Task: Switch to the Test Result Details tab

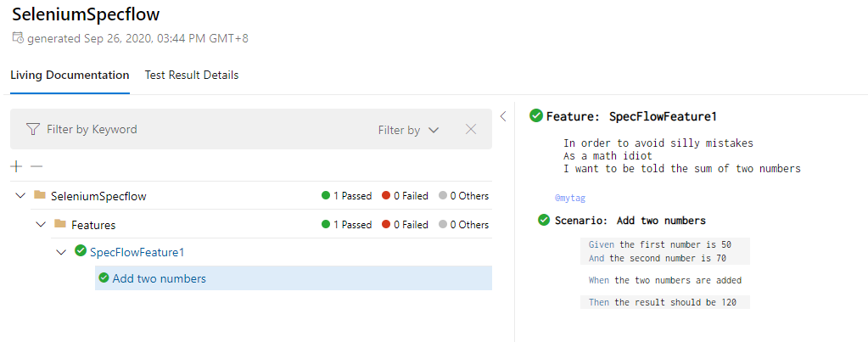Action: 192,76
